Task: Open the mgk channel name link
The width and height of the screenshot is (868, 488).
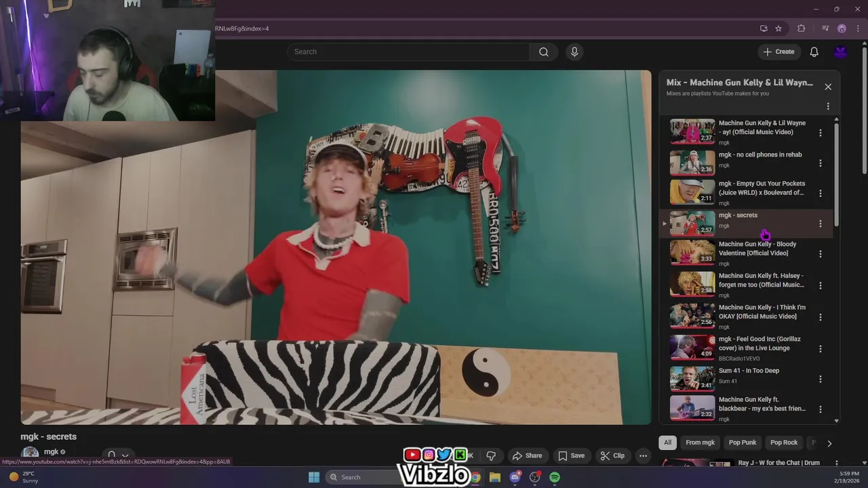Action: click(x=51, y=451)
